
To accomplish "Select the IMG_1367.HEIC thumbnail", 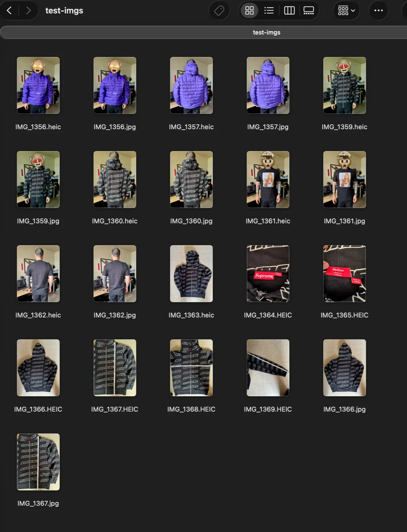I will click(x=115, y=368).
